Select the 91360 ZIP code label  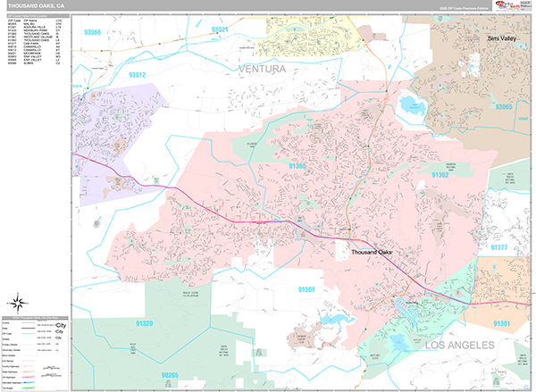coord(298,166)
